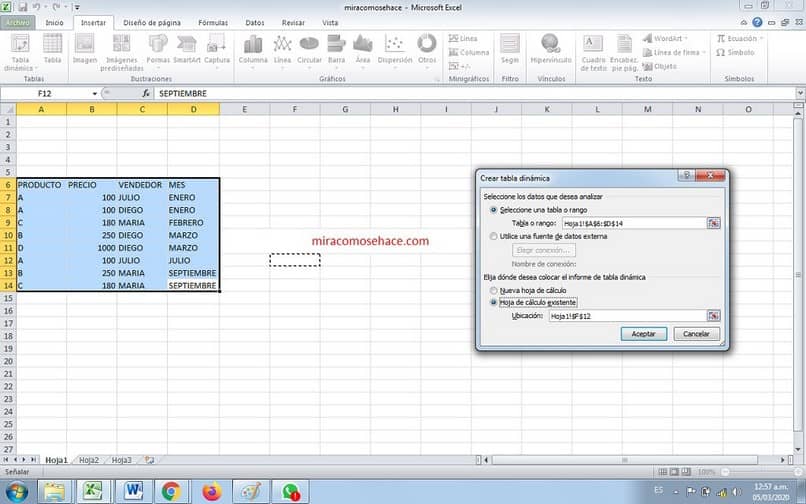Insert an Ecuación

click(x=739, y=39)
